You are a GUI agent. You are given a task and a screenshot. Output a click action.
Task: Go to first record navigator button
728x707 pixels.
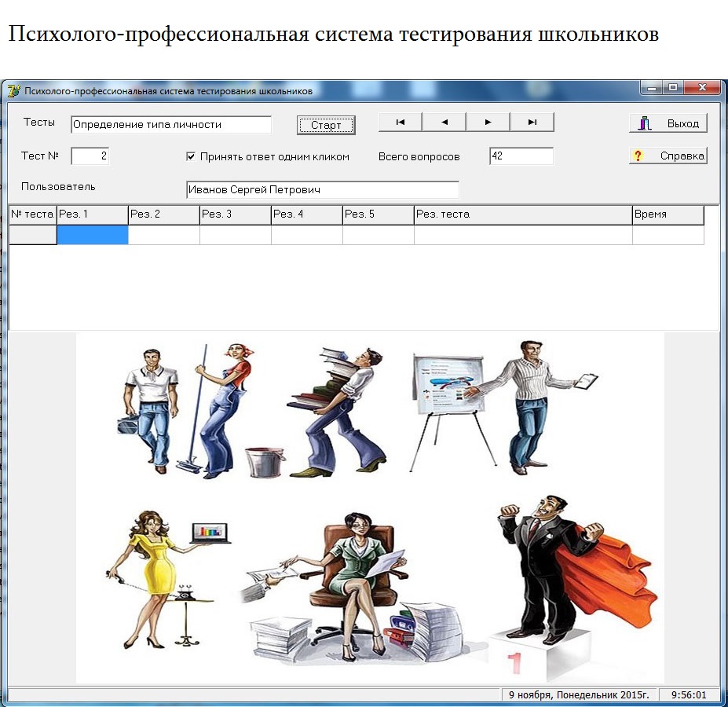[401, 123]
